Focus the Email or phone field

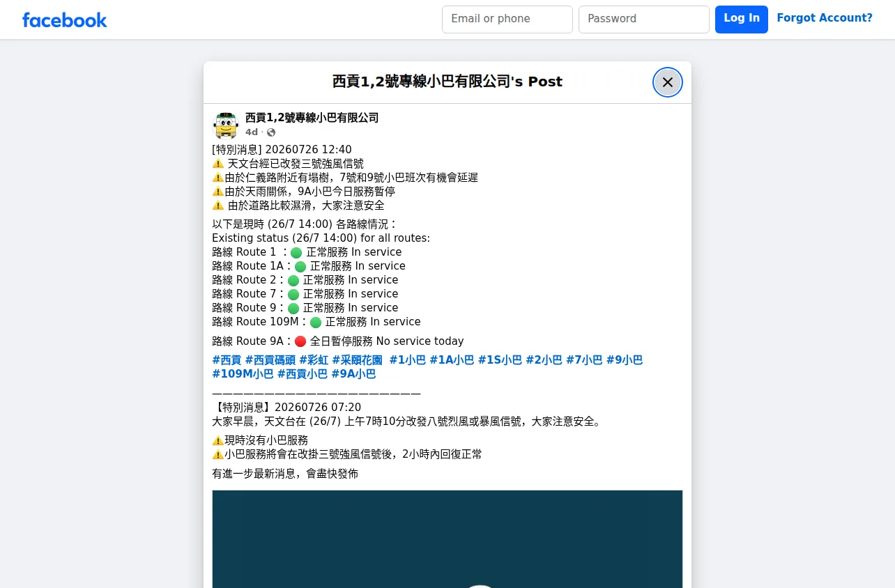click(x=507, y=20)
